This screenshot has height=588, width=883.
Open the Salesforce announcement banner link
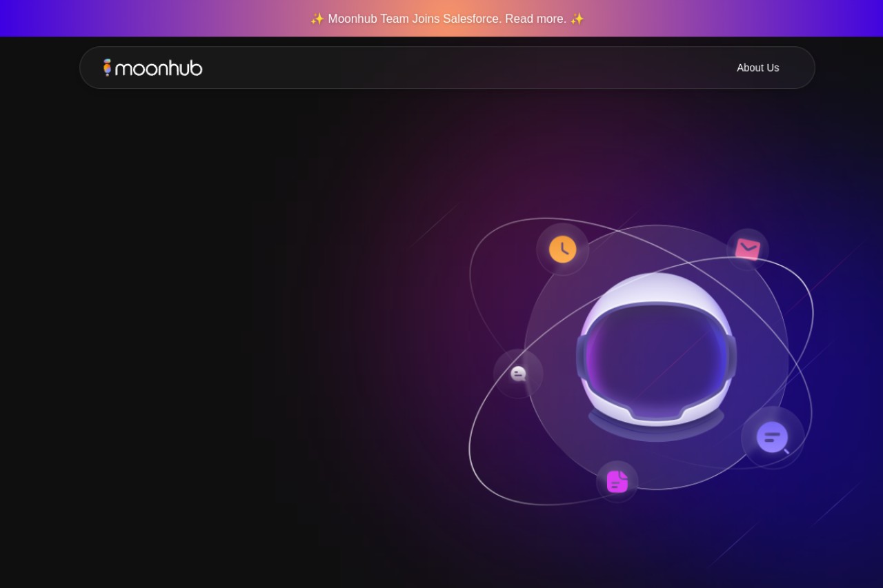447,19
